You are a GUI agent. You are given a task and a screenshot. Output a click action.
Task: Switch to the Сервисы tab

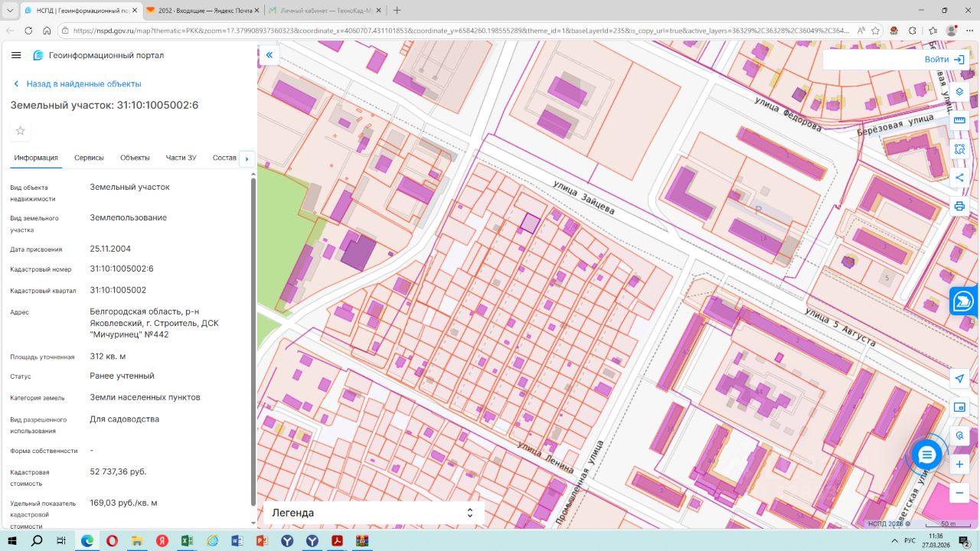(89, 158)
